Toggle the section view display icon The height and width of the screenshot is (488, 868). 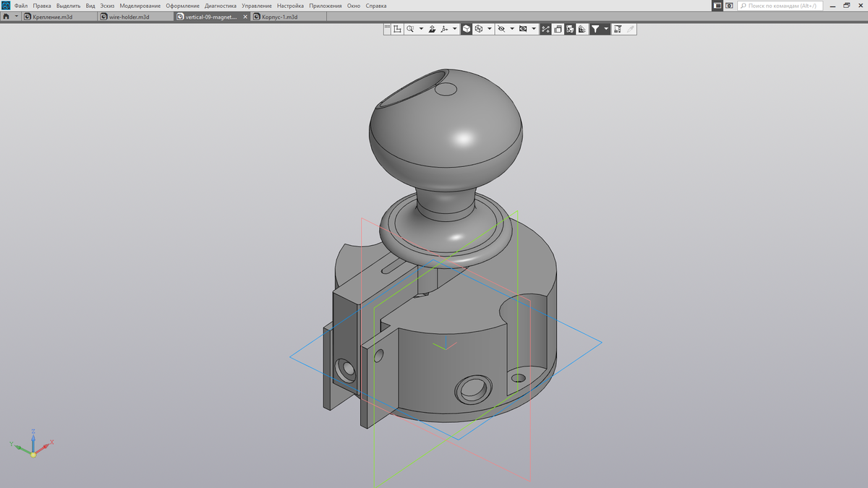(570, 29)
